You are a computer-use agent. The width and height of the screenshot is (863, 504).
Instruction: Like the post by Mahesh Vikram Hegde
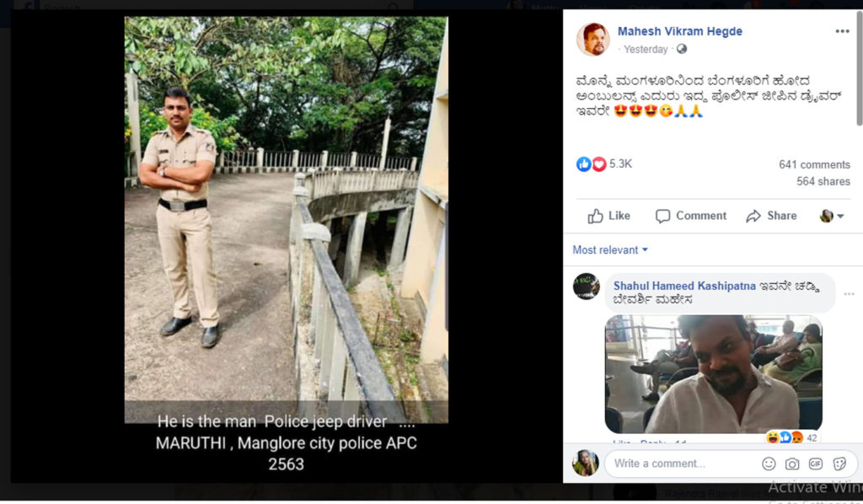click(x=608, y=216)
